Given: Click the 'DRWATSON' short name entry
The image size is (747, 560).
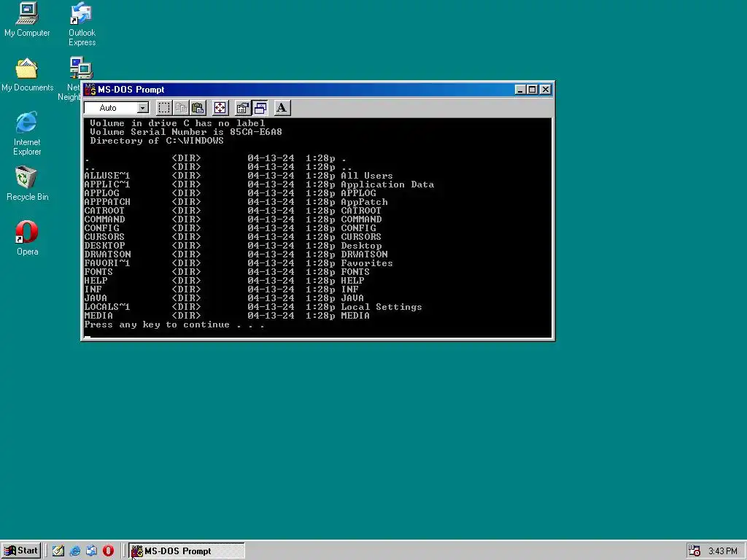Looking at the screenshot, I should (x=107, y=254).
